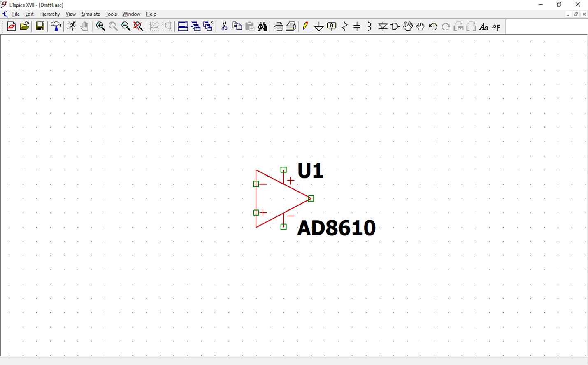The width and height of the screenshot is (588, 365).
Task: Select the Inductor component tool
Action: (x=370, y=27)
